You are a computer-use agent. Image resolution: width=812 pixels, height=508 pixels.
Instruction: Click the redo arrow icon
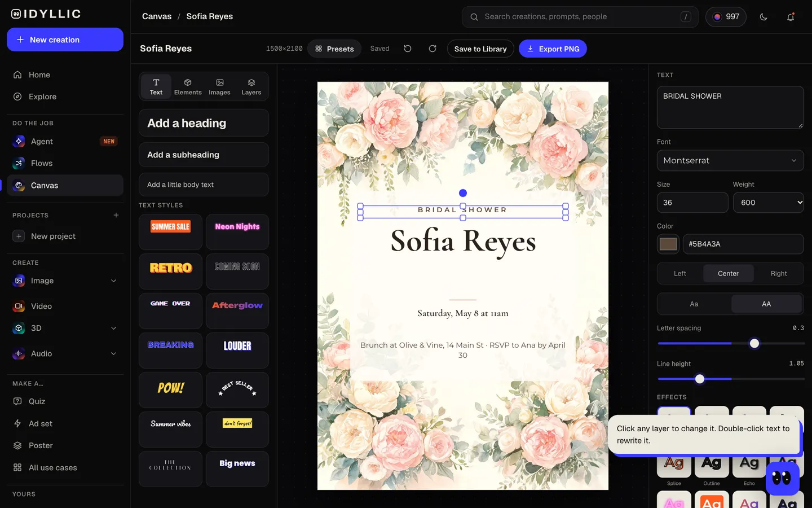(x=433, y=49)
